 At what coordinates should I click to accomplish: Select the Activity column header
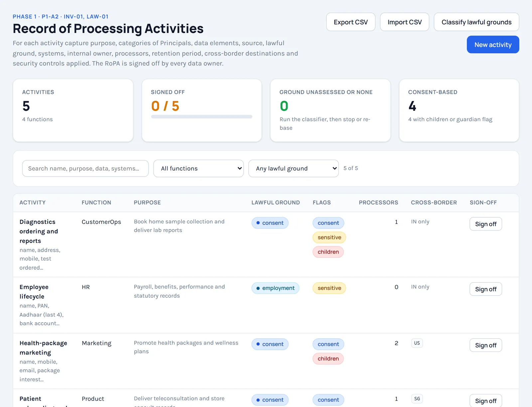[x=33, y=203]
